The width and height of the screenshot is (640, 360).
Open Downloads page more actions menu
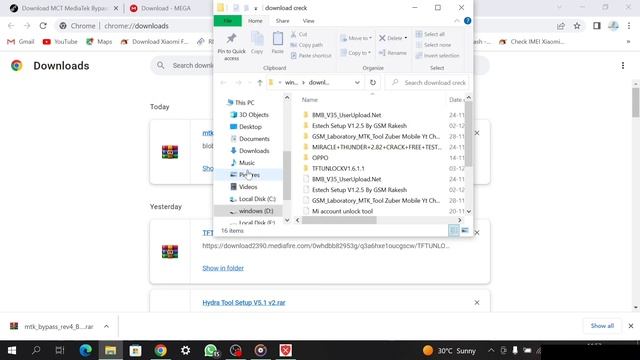click(x=623, y=66)
